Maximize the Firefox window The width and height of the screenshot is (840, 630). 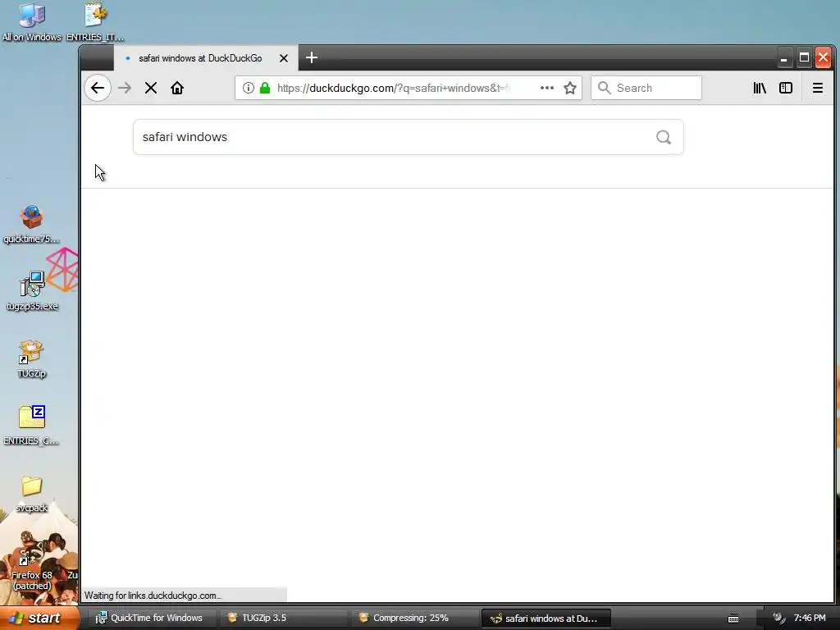[x=804, y=58]
